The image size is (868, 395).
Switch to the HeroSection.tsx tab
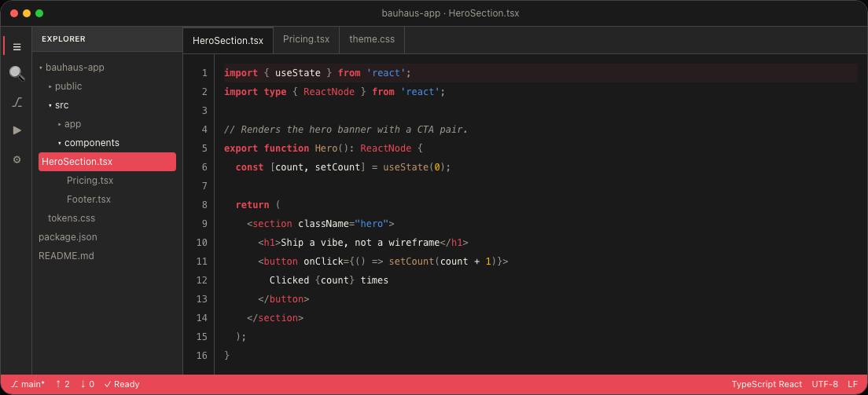(228, 40)
